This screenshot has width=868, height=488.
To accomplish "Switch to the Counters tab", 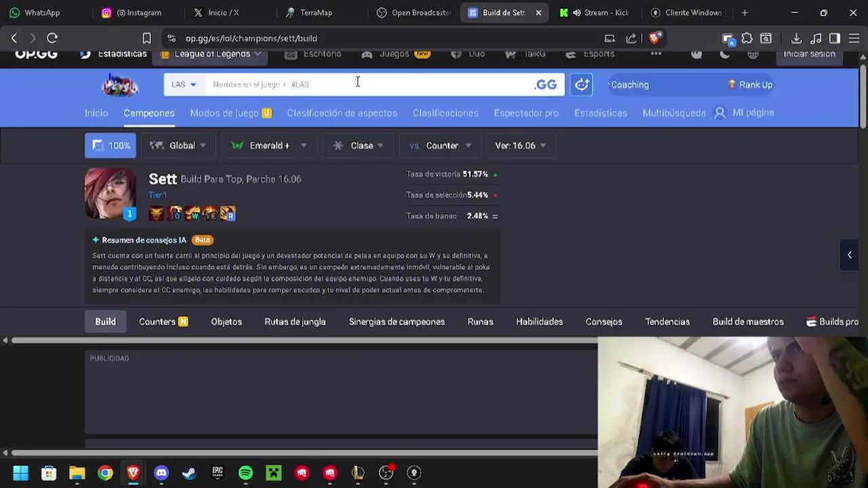I will coord(163,322).
